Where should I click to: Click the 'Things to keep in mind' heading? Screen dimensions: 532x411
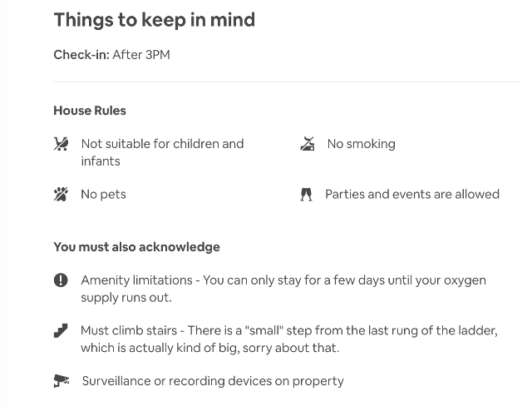point(154,20)
